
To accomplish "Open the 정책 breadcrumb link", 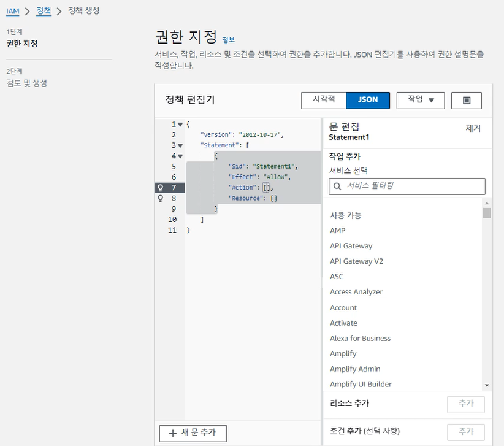I will 44,11.
